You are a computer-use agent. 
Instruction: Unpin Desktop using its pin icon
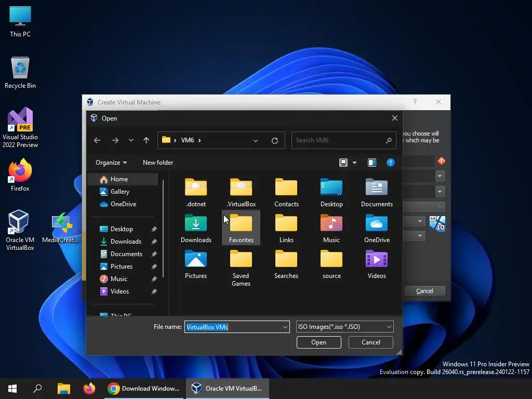pos(154,229)
